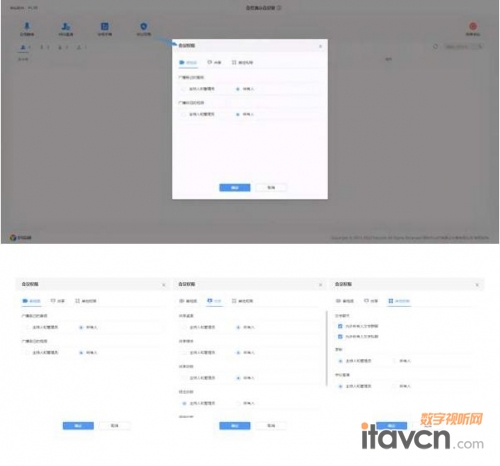Select the first unselected radio in the main dialog
Screen dimensions: 500x466
183,89
